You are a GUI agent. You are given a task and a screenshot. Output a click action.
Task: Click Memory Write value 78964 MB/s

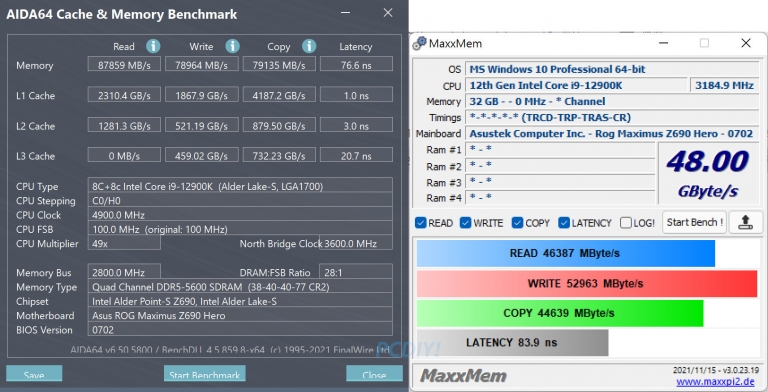point(202,65)
